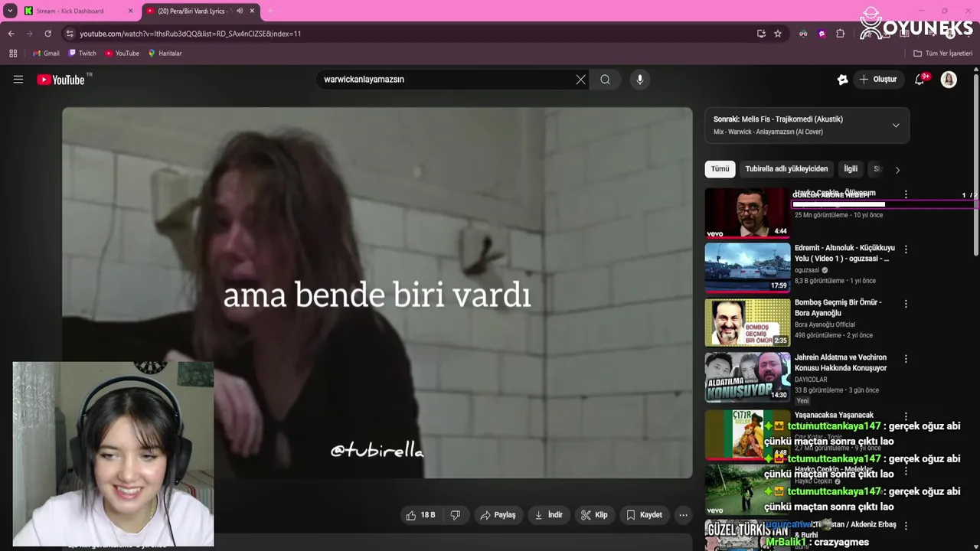This screenshot has width=980, height=551.
Task: Open YouTube bookmark in bookmarks bar
Action: coord(122,54)
